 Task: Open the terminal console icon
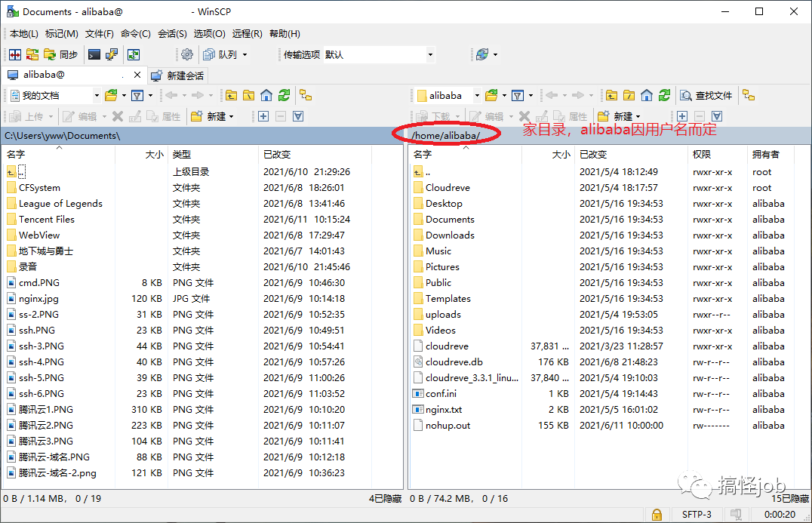pos(94,54)
